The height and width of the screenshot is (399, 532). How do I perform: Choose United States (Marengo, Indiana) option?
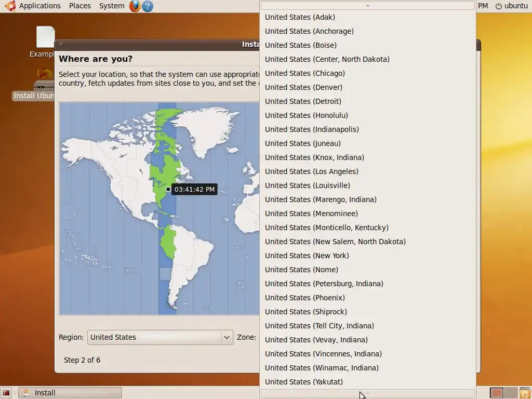click(367, 199)
